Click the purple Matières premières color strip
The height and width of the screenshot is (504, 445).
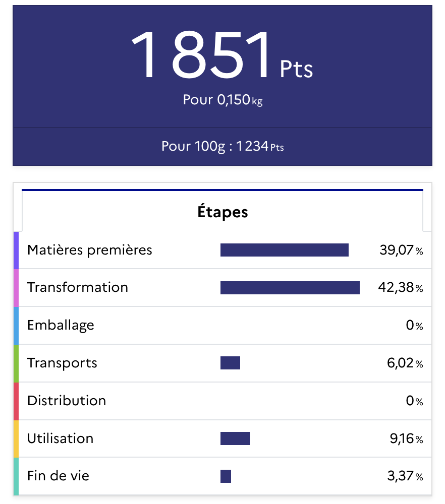[x=16, y=250]
